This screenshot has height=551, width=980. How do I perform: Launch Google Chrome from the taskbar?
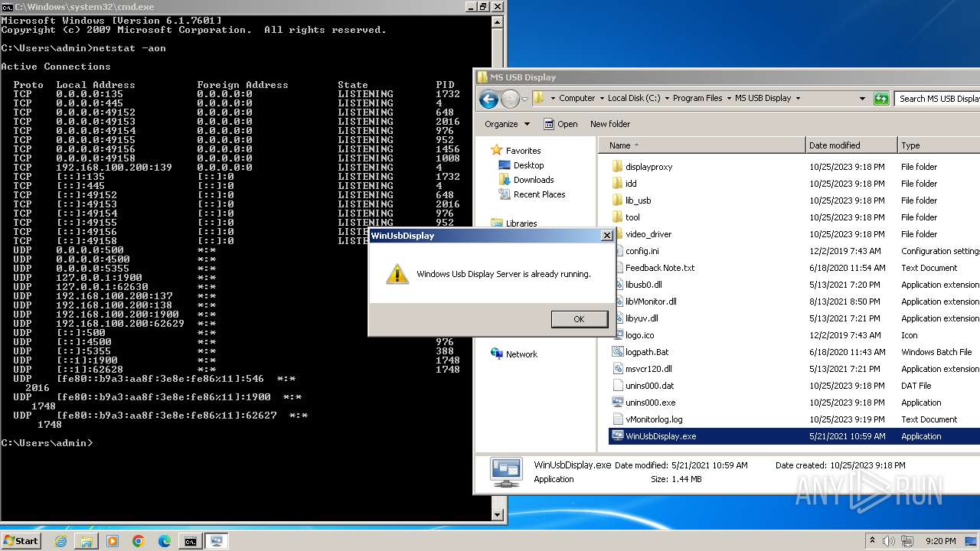click(139, 541)
